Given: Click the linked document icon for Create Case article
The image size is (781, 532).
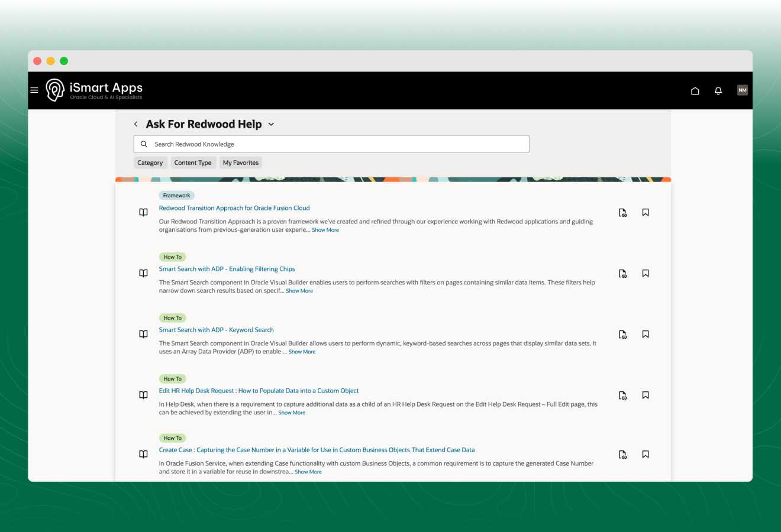Looking at the screenshot, I should click(x=622, y=454).
